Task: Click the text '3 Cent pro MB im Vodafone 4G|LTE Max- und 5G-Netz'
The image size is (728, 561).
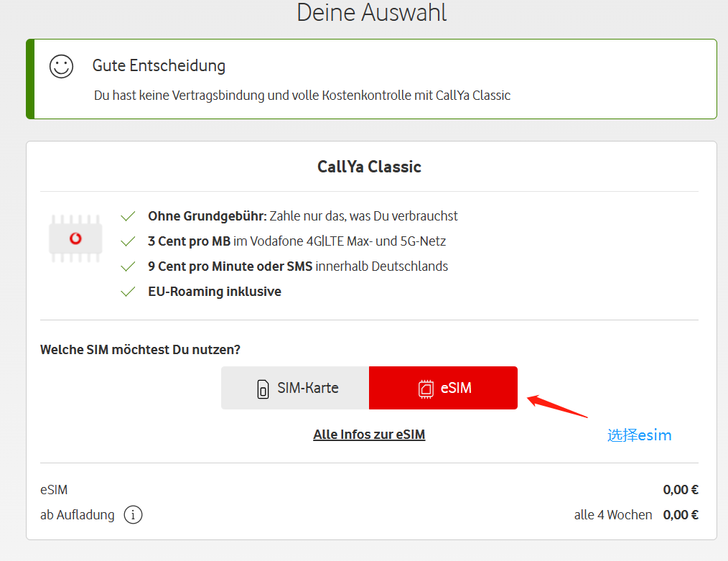Action: click(297, 241)
